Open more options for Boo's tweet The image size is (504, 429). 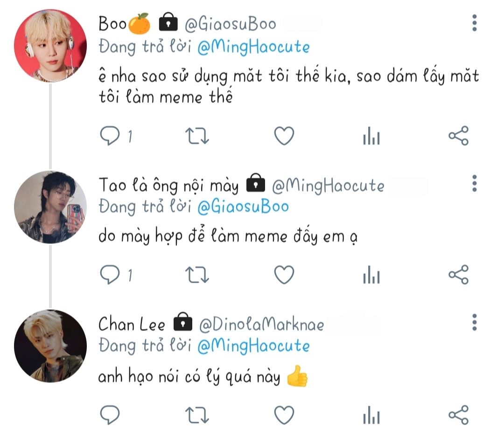[x=474, y=23]
